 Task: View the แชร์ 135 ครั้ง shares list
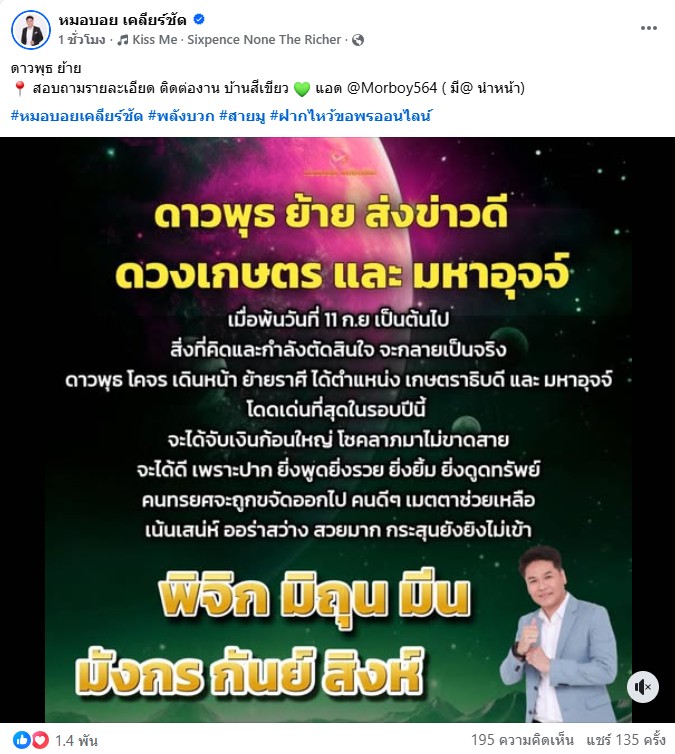pos(626,740)
